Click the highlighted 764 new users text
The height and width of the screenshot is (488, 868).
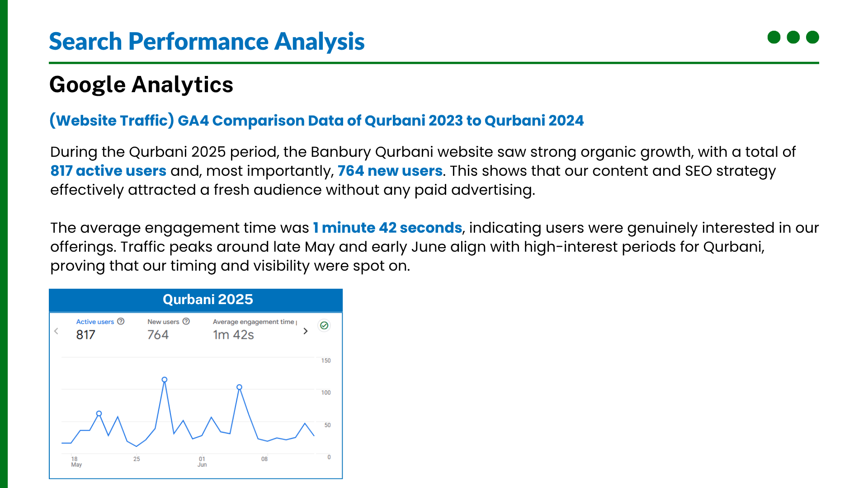pos(390,171)
